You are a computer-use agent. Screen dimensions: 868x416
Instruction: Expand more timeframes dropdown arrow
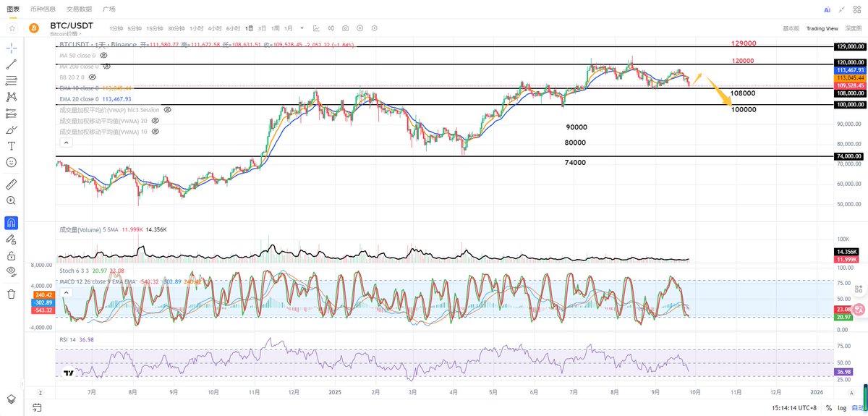click(302, 28)
